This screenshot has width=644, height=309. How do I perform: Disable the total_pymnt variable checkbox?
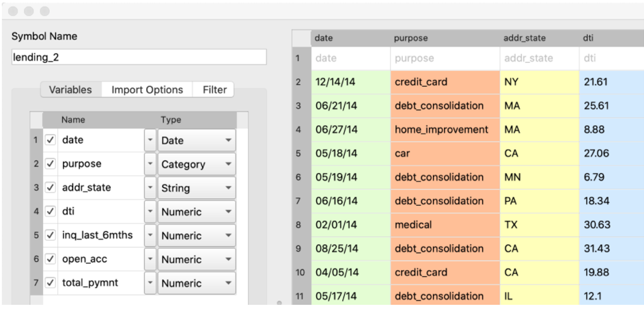tap(50, 284)
